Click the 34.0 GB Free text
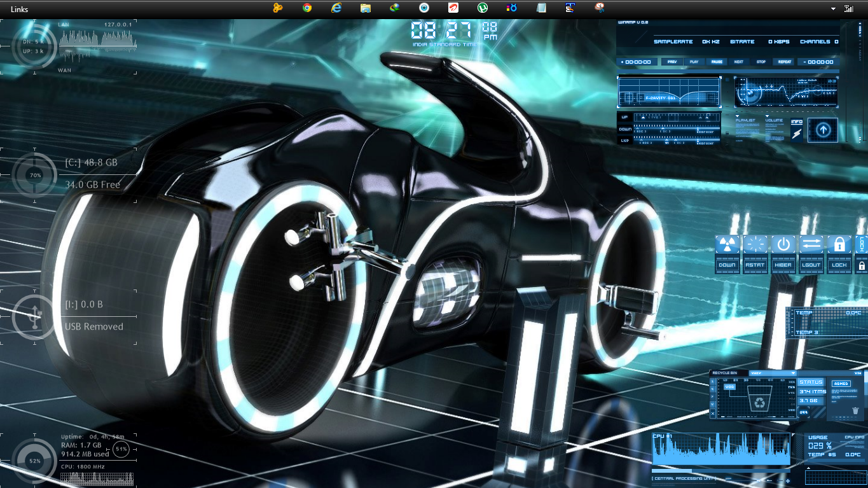The image size is (868, 488). coord(93,185)
